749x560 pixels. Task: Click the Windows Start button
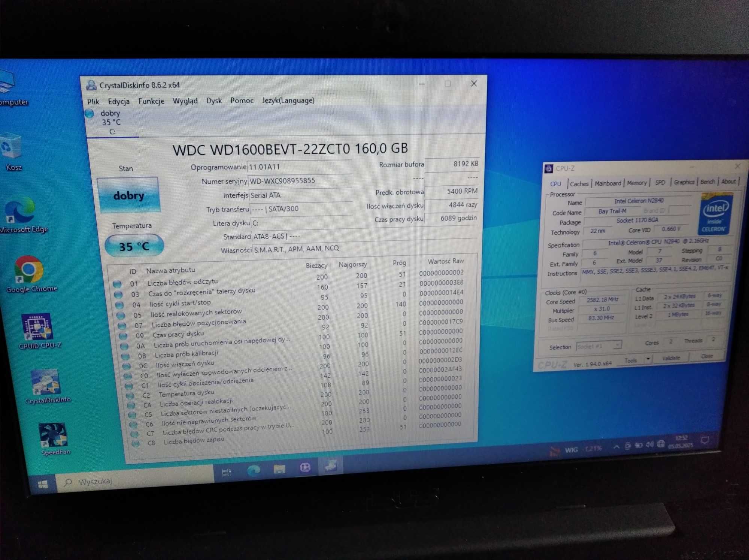(x=43, y=485)
